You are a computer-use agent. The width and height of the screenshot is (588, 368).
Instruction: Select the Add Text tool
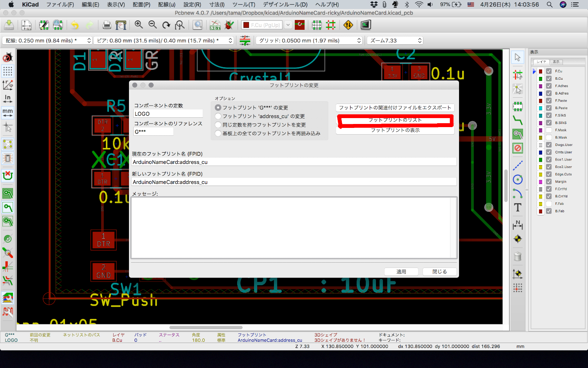click(x=517, y=208)
